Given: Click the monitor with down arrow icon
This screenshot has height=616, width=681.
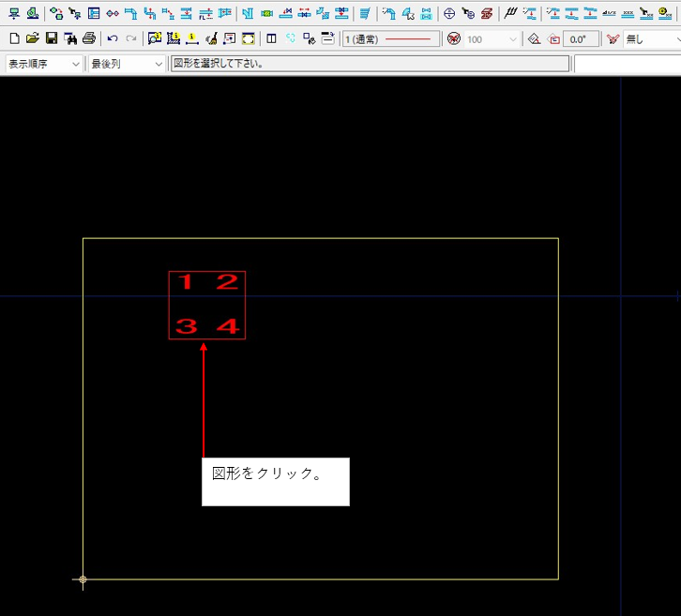Looking at the screenshot, I should (x=14, y=14).
